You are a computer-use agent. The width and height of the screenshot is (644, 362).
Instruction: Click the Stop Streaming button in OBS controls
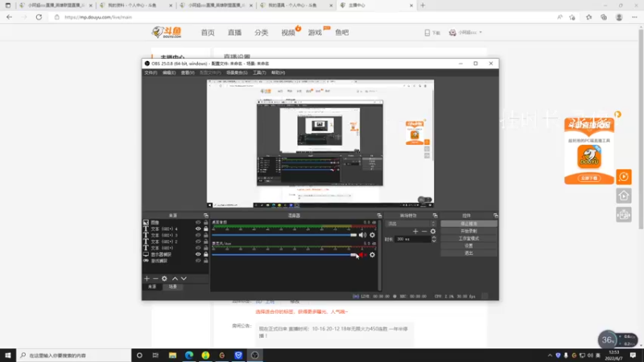[469, 224]
